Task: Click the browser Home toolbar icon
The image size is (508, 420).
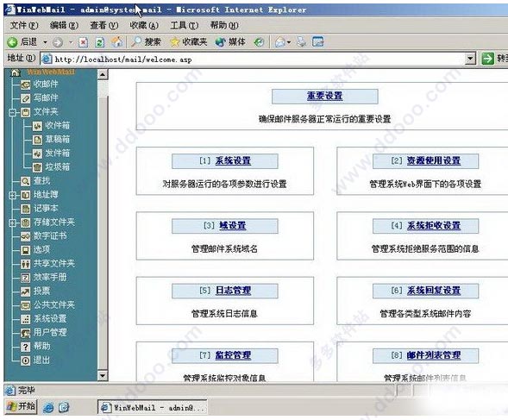Action: click(x=117, y=42)
